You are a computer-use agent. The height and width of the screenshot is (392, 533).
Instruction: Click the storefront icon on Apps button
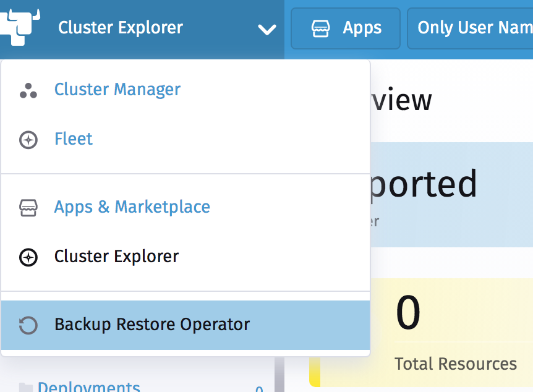(320, 28)
